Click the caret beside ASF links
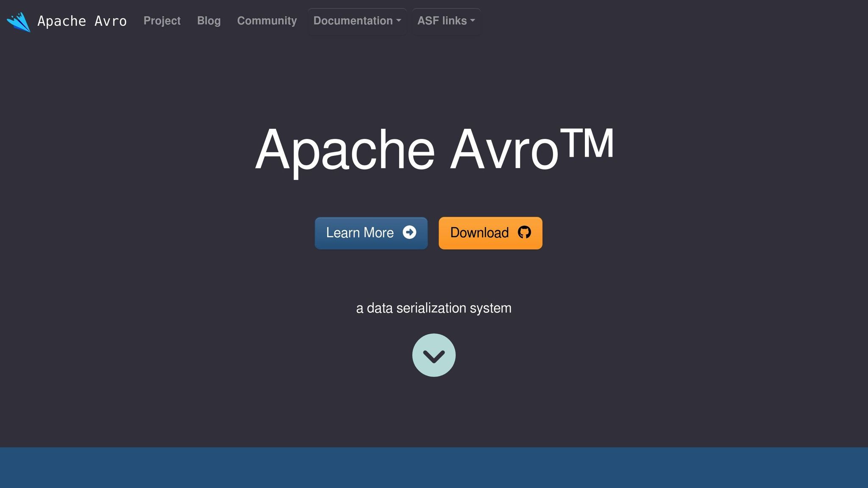Screen dimensions: 868x488 pos(473,22)
